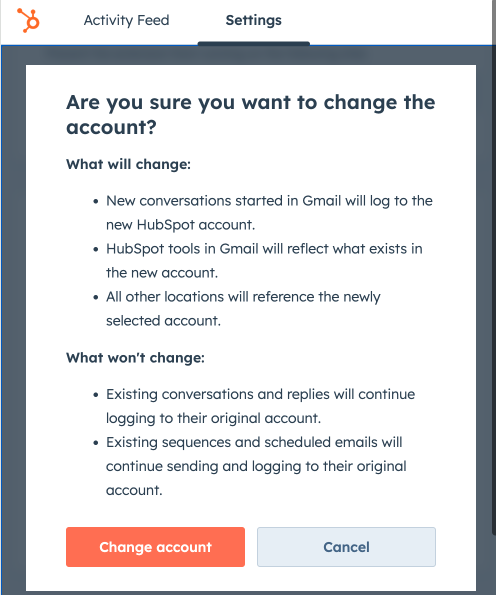Select the Settings tab
The height and width of the screenshot is (595, 496).
(x=254, y=20)
